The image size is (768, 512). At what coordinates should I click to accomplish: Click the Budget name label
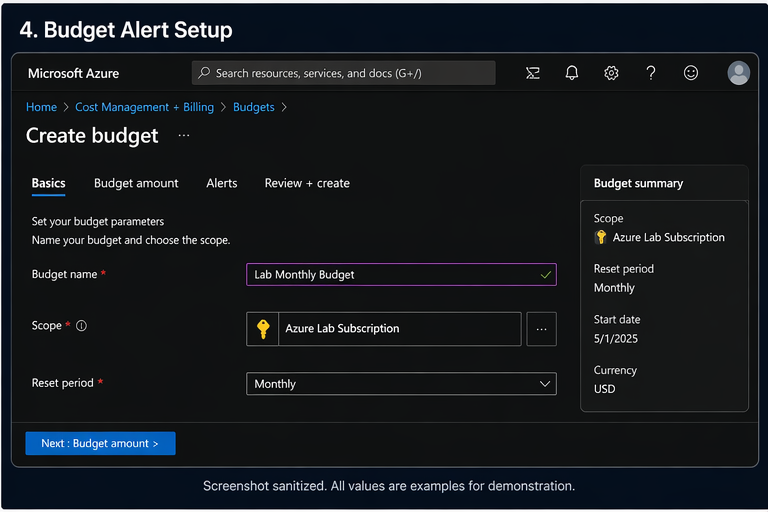(64, 274)
